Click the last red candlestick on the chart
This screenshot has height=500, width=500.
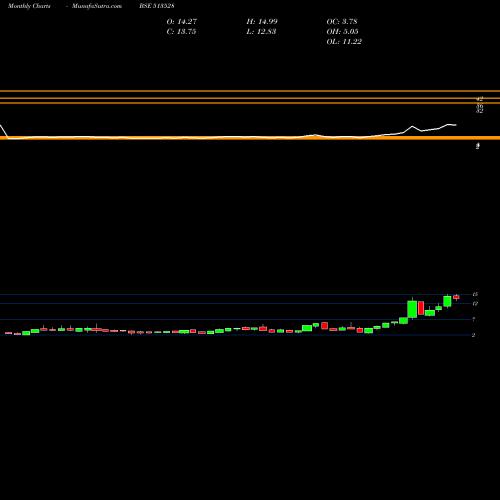pyautogui.click(x=456, y=297)
